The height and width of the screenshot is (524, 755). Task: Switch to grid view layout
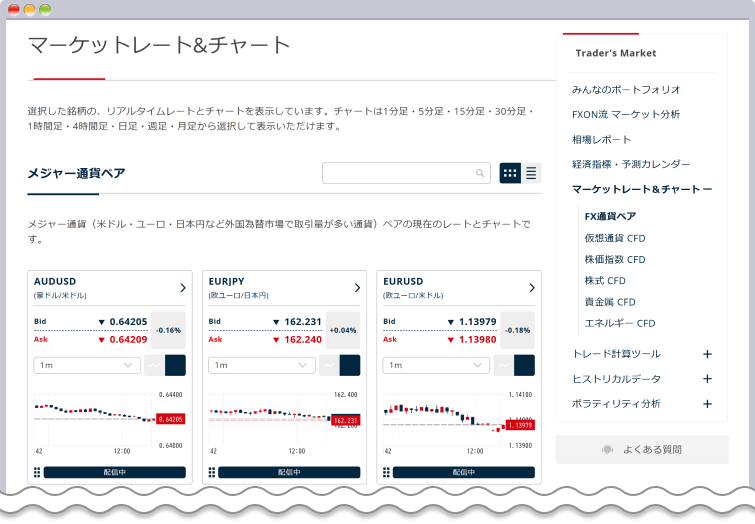510,173
